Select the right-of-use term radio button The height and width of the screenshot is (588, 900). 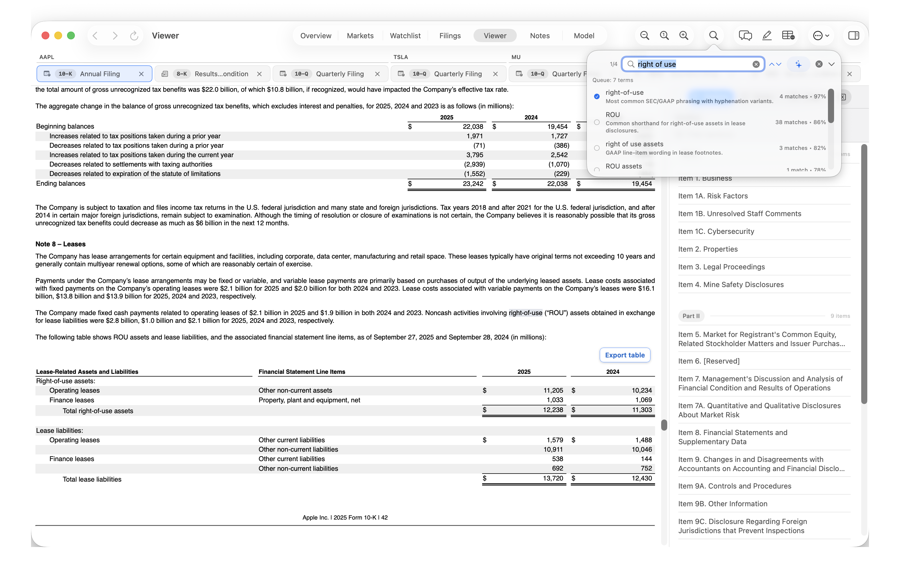tap(597, 96)
